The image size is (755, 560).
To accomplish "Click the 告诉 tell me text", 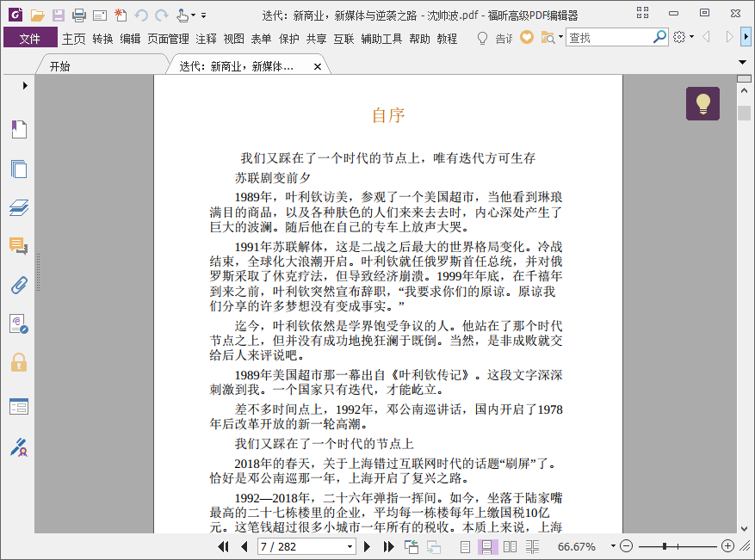I will coord(504,39).
